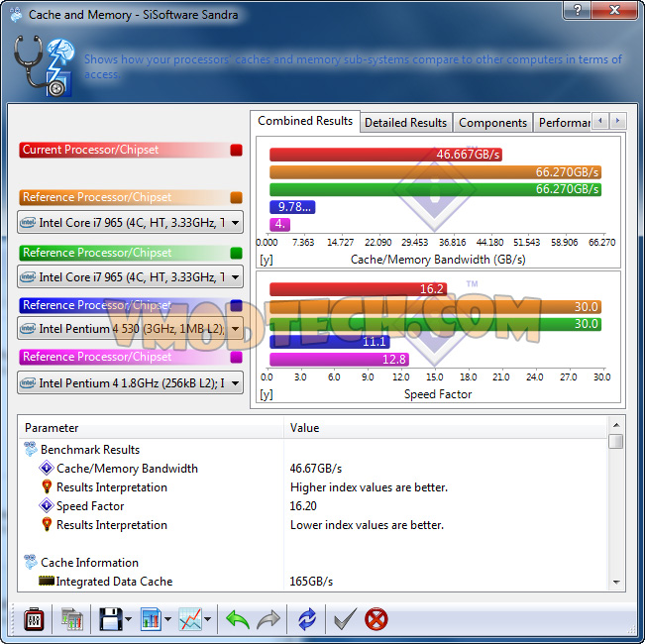Select the Integrated Data Cache row
645x644 pixels.
313,581
